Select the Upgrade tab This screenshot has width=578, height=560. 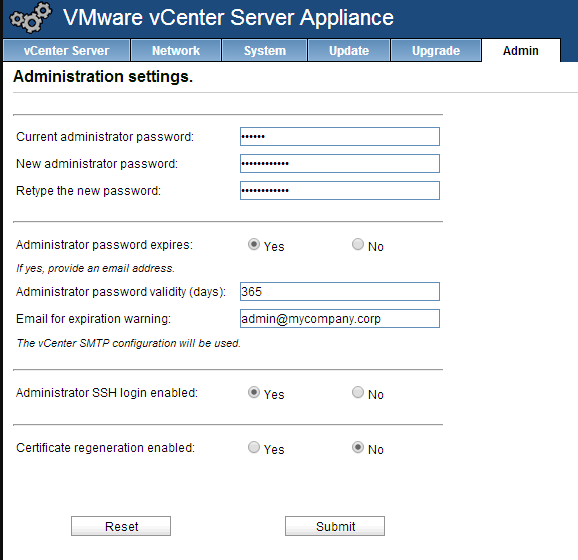436,51
